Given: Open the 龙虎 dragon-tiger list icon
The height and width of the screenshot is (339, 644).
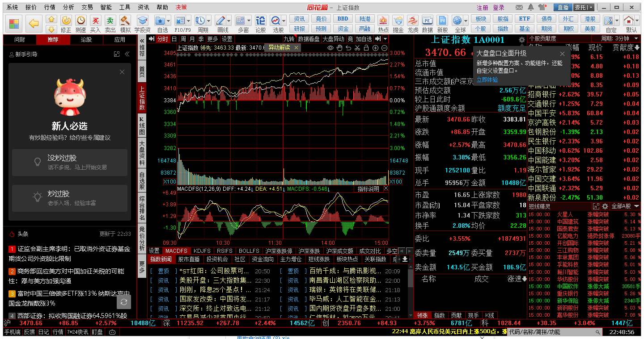Looking at the screenshot, I should (413, 23).
